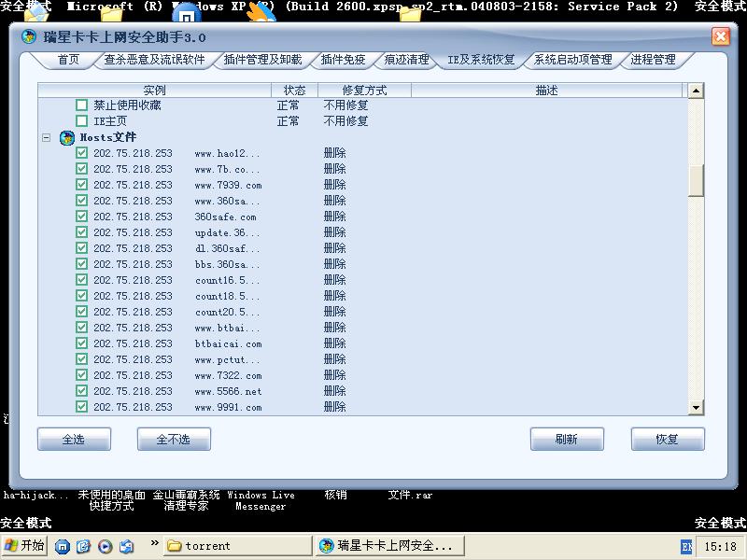Select the 文件.rar desktop item label
This screenshot has width=747, height=560.
pos(410,496)
